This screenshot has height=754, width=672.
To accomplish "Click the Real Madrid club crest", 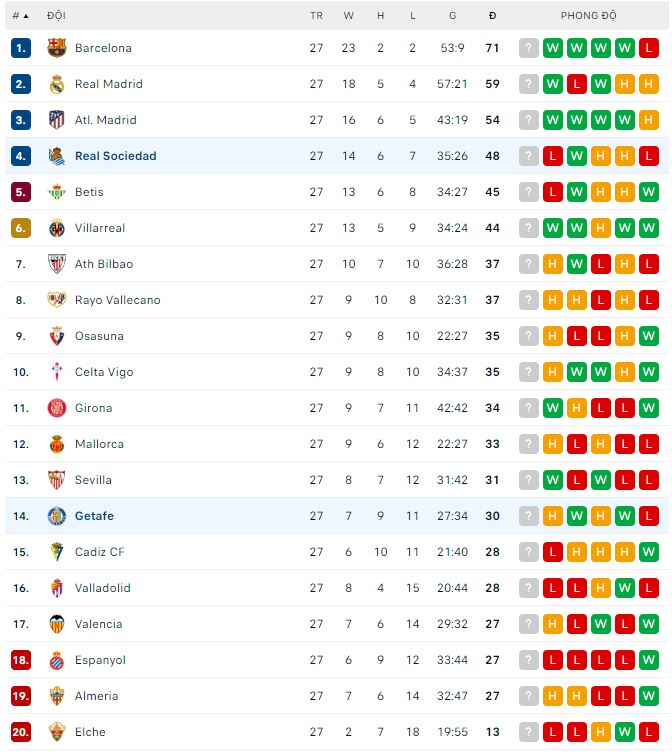I will 57,84.
